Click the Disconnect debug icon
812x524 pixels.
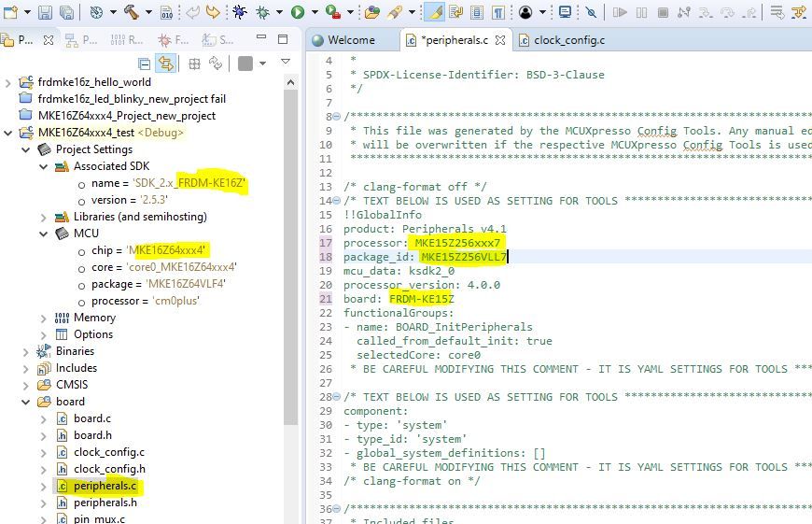(x=683, y=12)
